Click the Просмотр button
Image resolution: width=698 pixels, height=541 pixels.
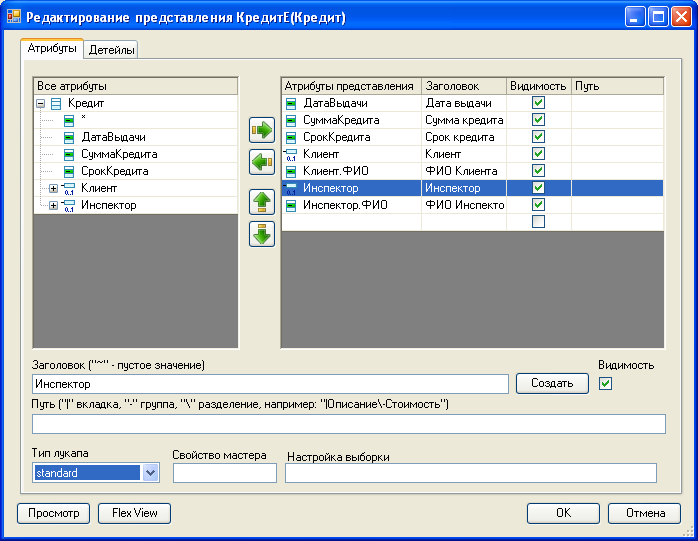[53, 513]
